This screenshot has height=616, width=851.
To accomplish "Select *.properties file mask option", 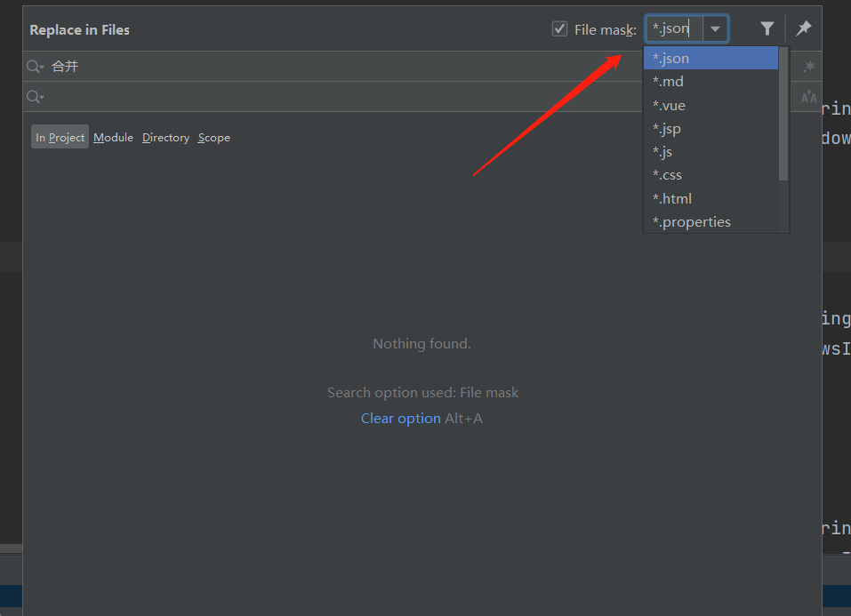I will coord(711,222).
